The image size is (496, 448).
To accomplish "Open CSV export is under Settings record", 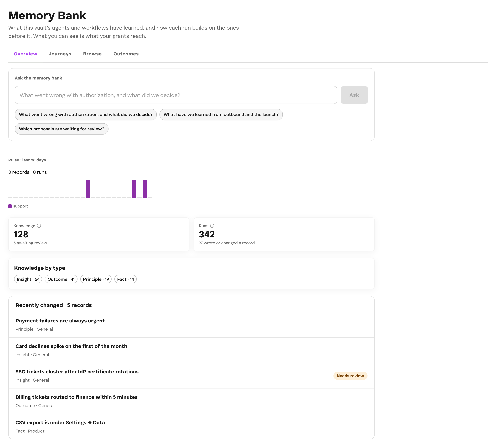I will click(x=191, y=427).
